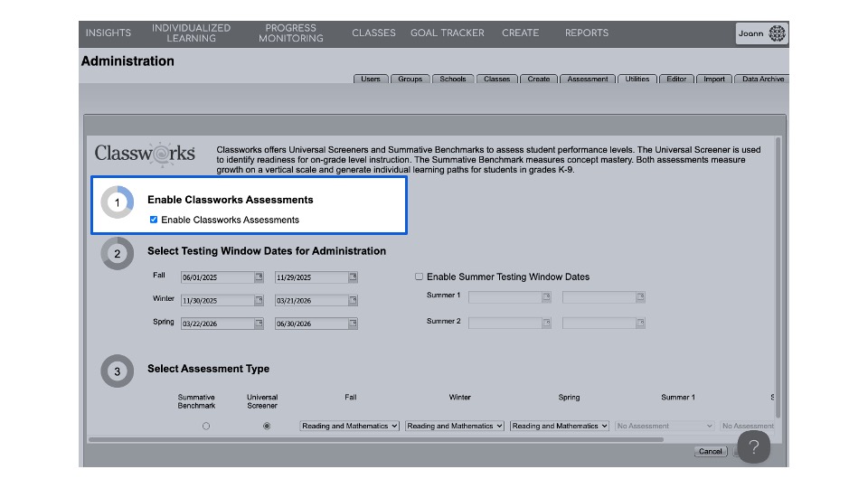
Task: Open calendar for Fall end date
Action: coord(353,277)
